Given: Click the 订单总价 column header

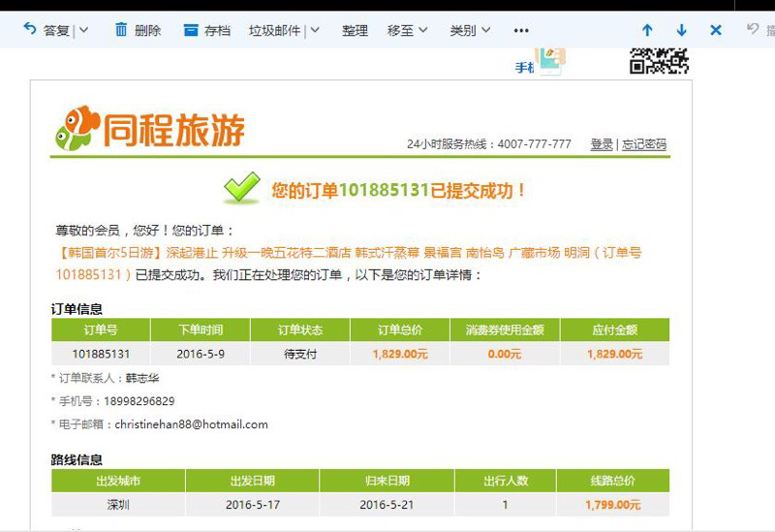Looking at the screenshot, I should [x=400, y=329].
